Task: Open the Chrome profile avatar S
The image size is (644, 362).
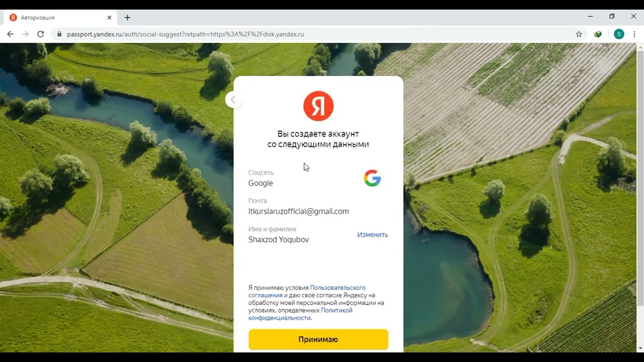Action: point(619,34)
